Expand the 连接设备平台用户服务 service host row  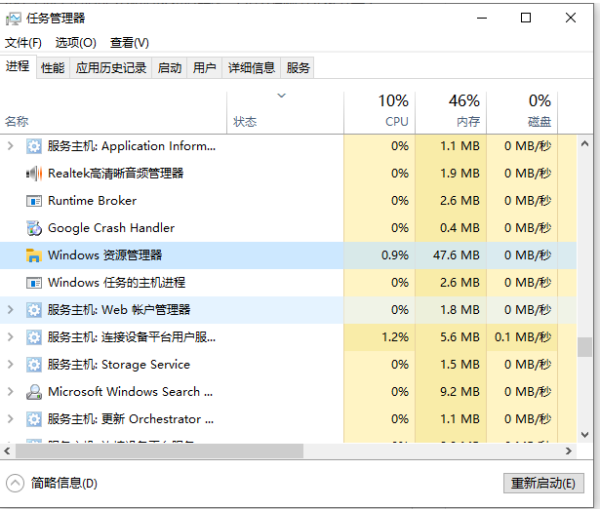click(11, 337)
